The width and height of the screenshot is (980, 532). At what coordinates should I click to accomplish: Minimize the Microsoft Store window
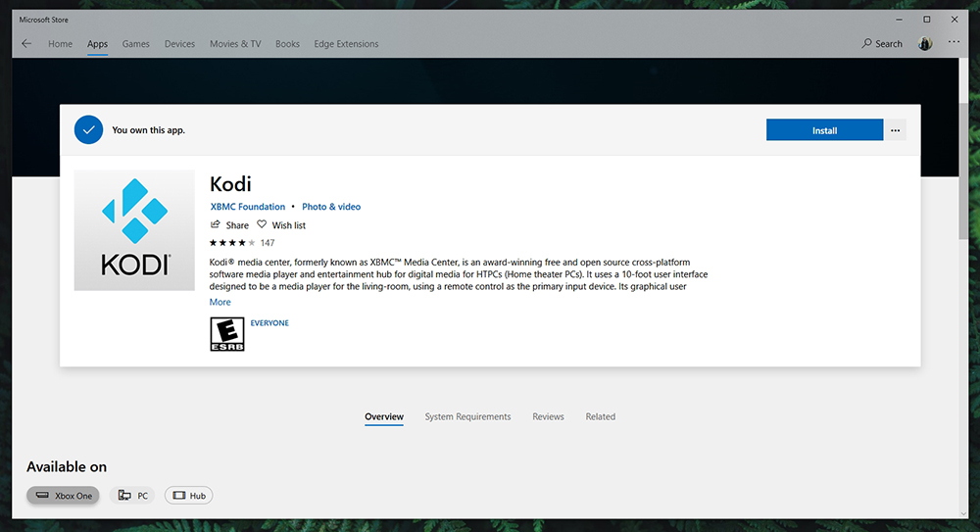(899, 20)
